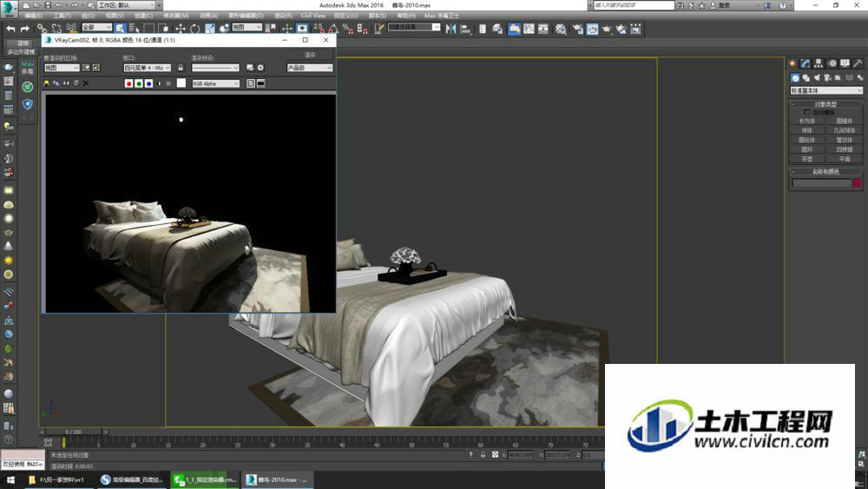Open Rendered Frame Window icon
The width and height of the screenshot is (868, 489).
[592, 29]
